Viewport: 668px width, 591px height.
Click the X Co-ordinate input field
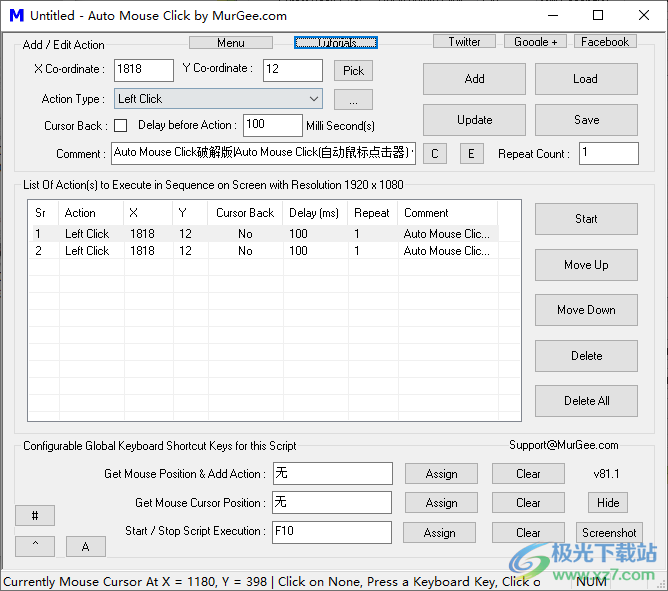[x=144, y=70]
